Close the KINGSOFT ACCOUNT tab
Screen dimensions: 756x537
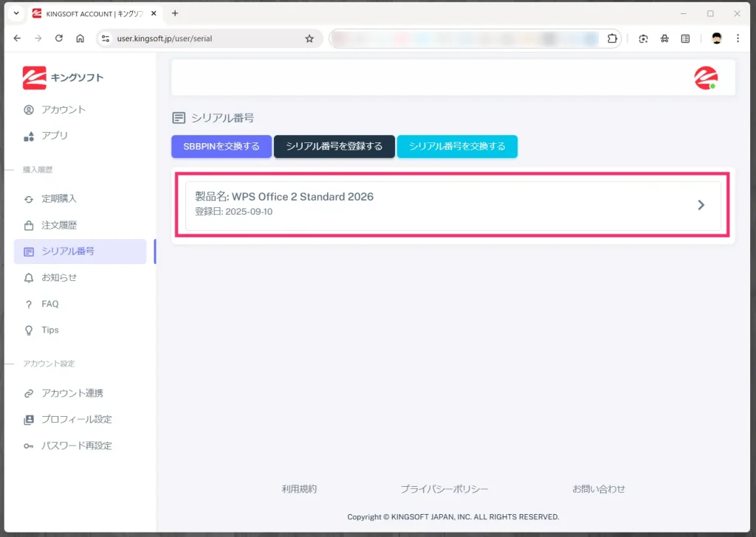pyautogui.click(x=154, y=13)
